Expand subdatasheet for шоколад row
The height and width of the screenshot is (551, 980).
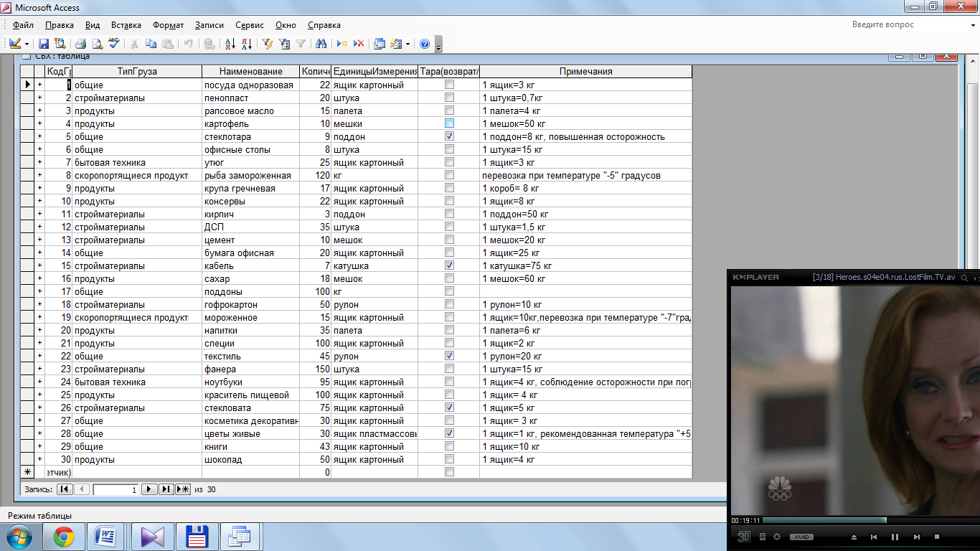(39, 459)
